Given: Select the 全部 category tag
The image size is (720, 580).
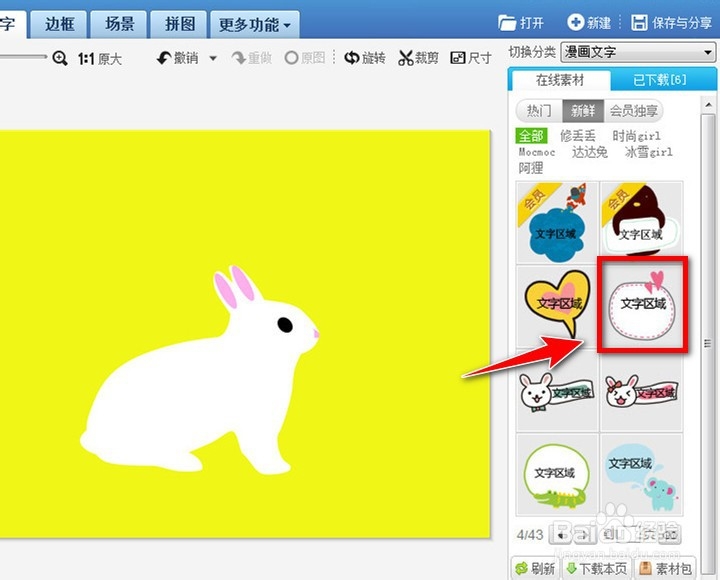Looking at the screenshot, I should click(x=531, y=135).
